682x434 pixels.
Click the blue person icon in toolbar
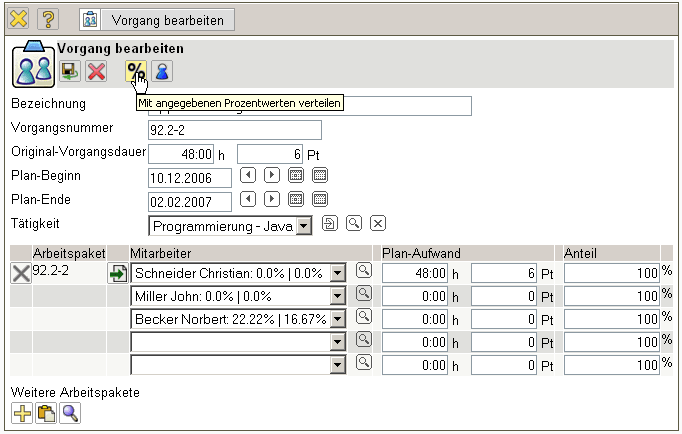[161, 71]
